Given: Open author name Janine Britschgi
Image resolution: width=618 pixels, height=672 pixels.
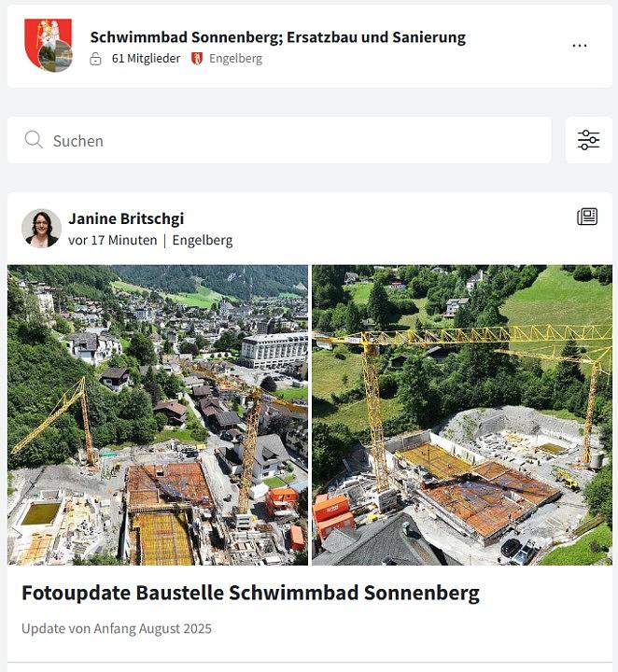Looking at the screenshot, I should (x=126, y=218).
